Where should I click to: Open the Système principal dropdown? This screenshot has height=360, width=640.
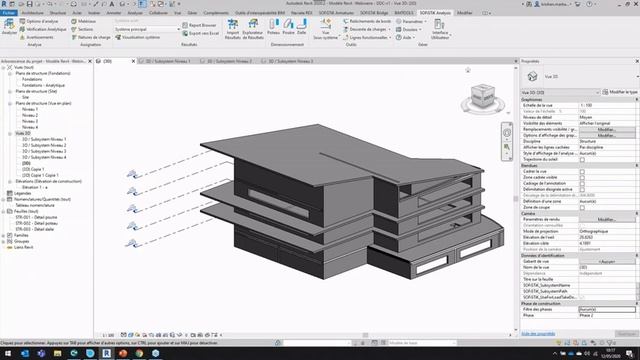(147, 29)
